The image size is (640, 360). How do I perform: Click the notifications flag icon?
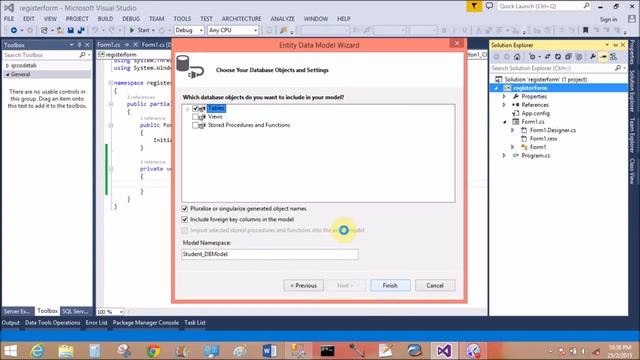point(474,6)
